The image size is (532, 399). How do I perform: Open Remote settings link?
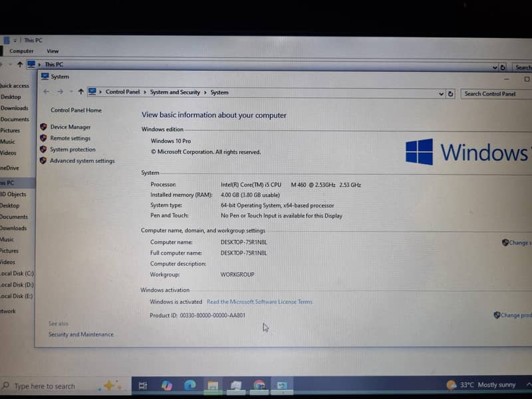70,138
